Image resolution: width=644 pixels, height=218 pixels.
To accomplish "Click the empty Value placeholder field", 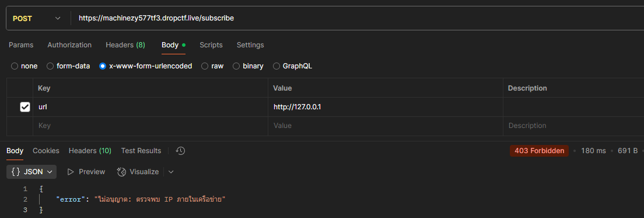I will (385, 126).
